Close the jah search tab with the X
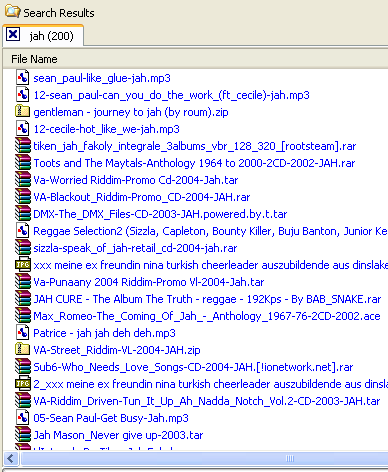 pyautogui.click(x=13, y=34)
